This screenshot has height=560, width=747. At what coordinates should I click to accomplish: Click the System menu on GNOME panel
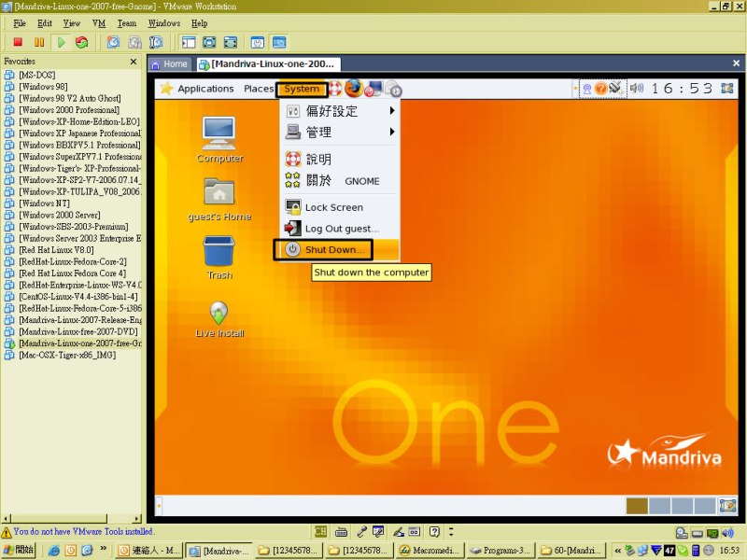pos(302,89)
